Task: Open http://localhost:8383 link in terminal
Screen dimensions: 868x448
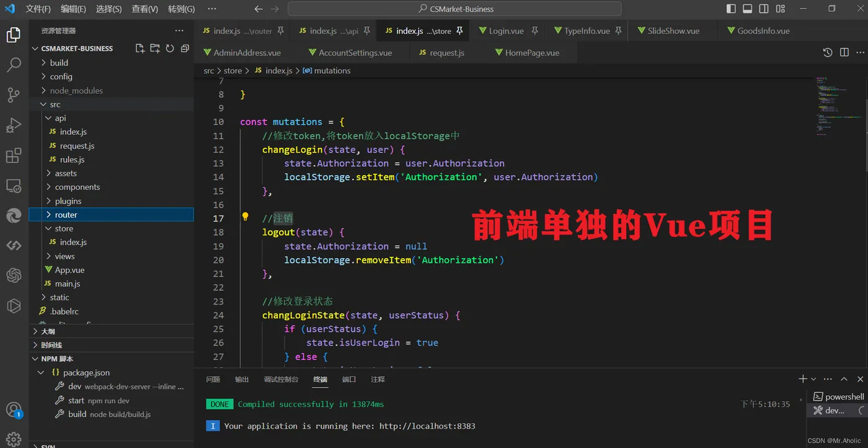Action: coord(427,426)
